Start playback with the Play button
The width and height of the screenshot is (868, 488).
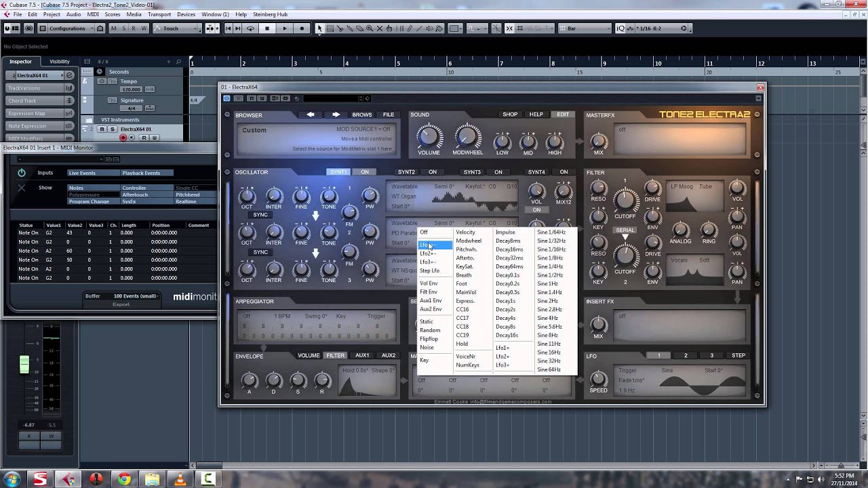tap(284, 28)
